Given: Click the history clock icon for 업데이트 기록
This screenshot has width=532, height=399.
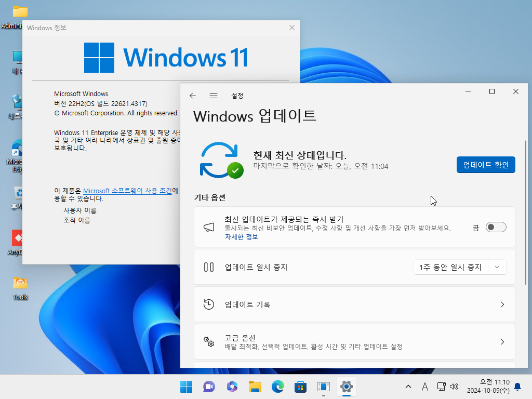Looking at the screenshot, I should pos(209,304).
